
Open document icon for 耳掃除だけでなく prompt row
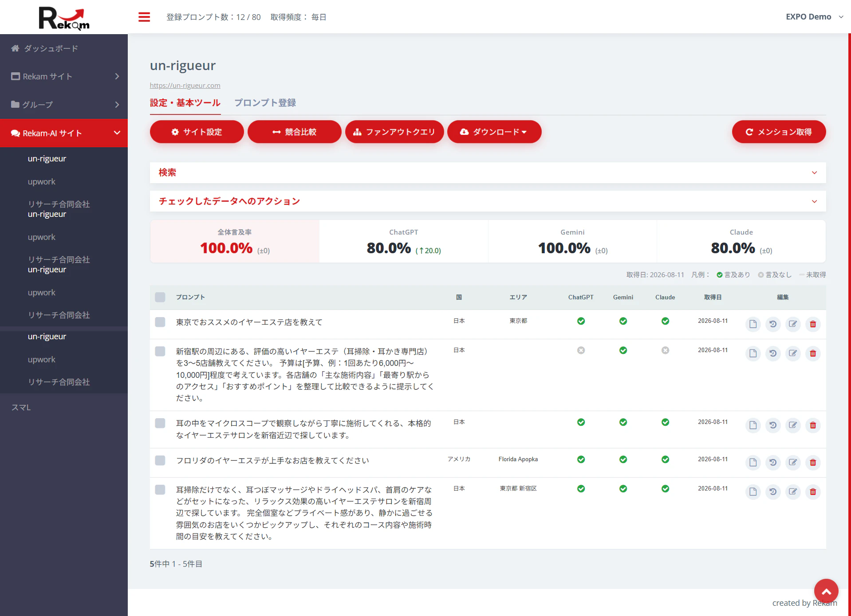point(753,492)
